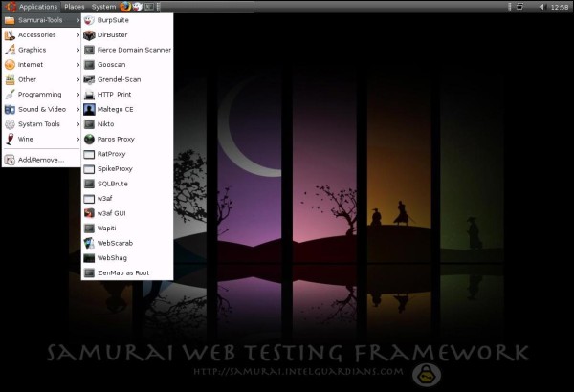Launch Firefox from the top panel icon
This screenshot has height=392, width=574.
pos(125,7)
